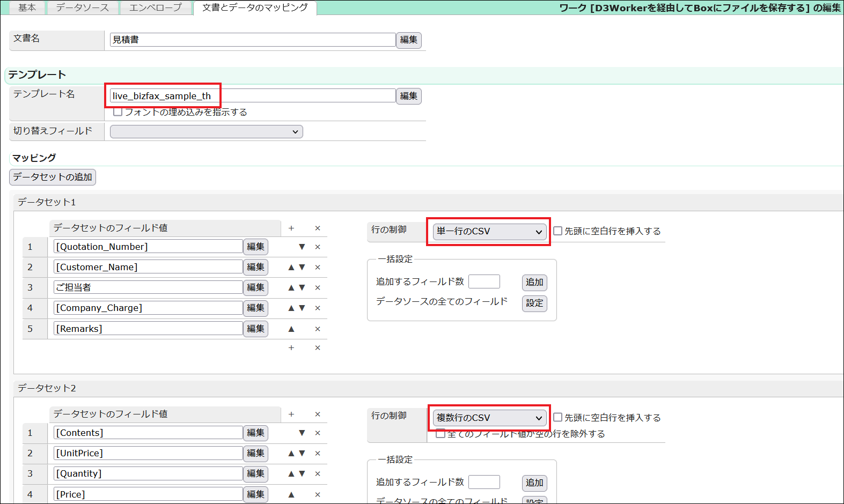Move ご担当者 field down with ▼ arrow

(302, 288)
